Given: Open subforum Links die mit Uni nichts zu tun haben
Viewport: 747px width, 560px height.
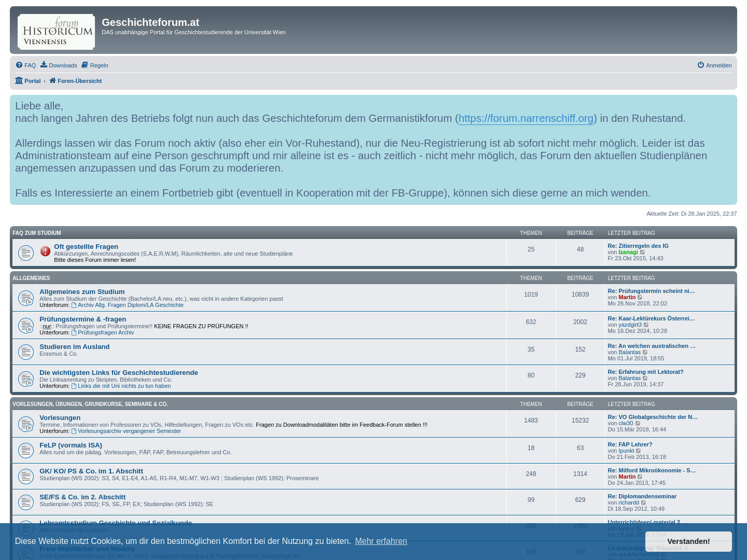Looking at the screenshot, I should click(x=121, y=386).
